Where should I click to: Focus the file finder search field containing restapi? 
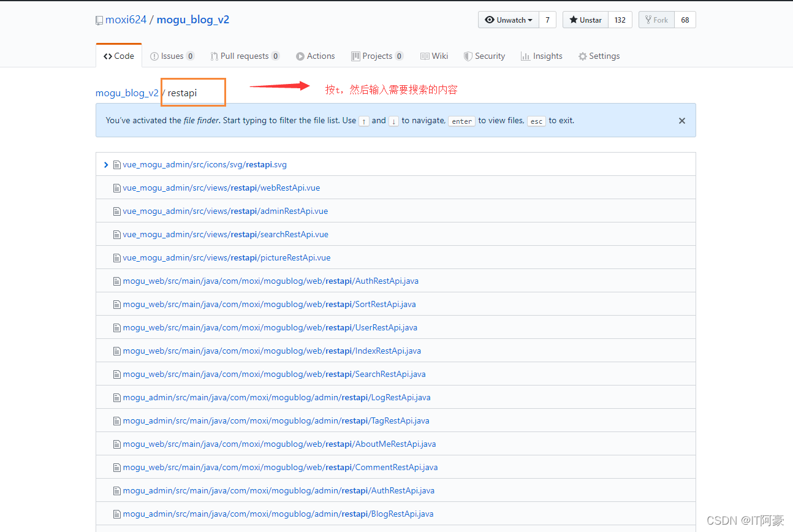coord(194,93)
